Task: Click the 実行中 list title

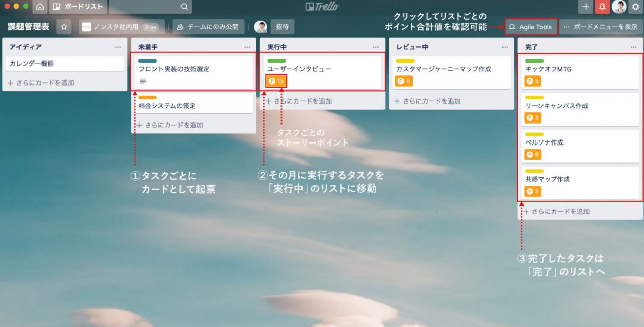Action: [277, 47]
